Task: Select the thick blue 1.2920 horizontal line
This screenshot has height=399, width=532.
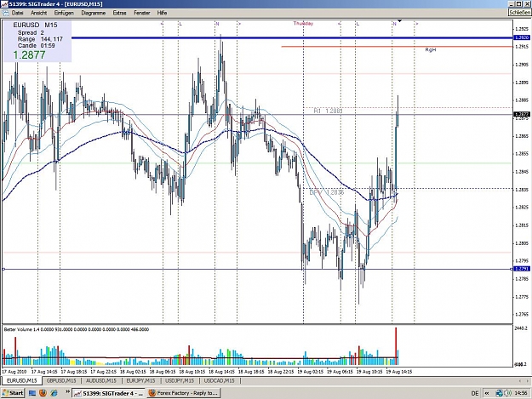Action: 292,37
